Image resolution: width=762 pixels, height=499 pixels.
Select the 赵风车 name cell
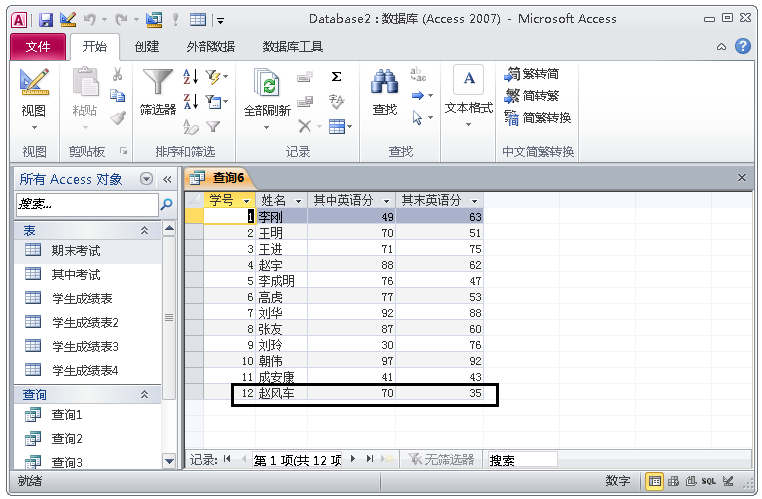[x=281, y=393]
